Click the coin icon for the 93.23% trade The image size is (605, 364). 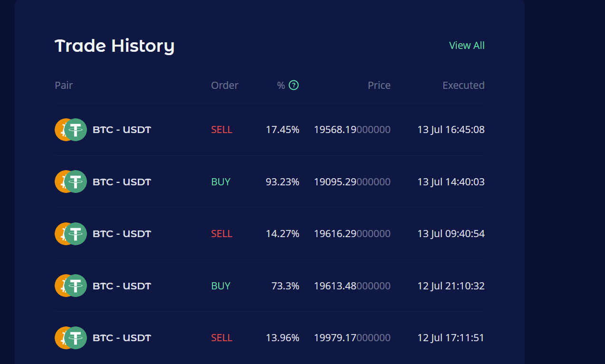(71, 182)
